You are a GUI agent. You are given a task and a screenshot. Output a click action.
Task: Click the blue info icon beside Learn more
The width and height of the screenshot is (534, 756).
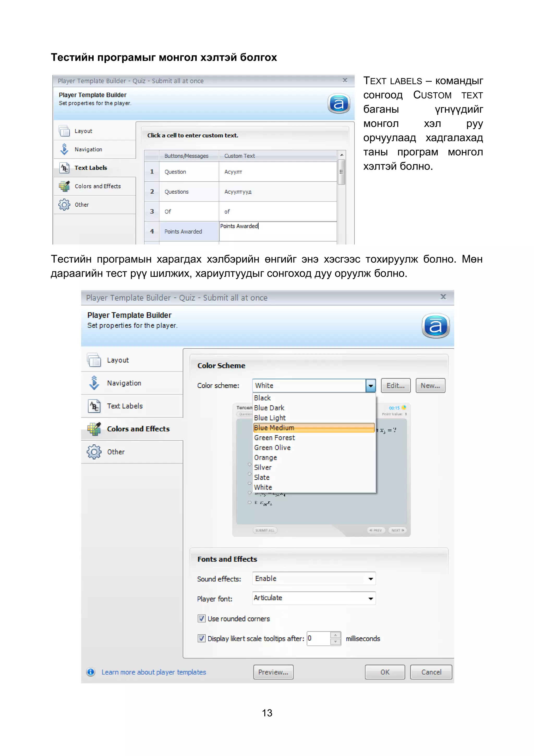click(91, 672)
